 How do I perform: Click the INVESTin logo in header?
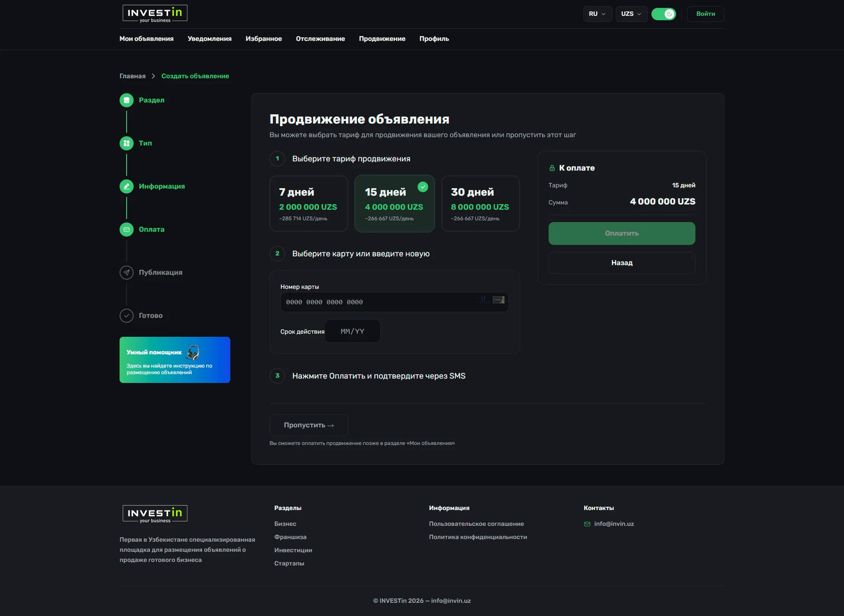(x=155, y=14)
